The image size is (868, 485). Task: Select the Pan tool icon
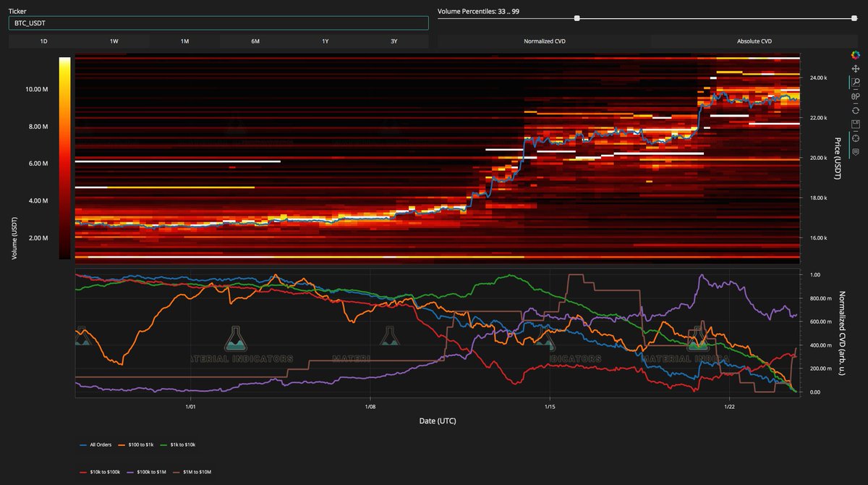point(856,68)
